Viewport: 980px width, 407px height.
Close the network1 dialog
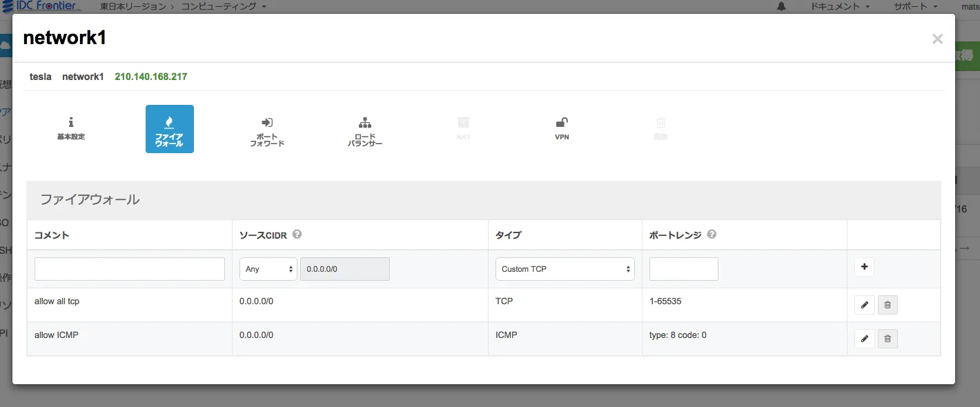click(x=937, y=39)
